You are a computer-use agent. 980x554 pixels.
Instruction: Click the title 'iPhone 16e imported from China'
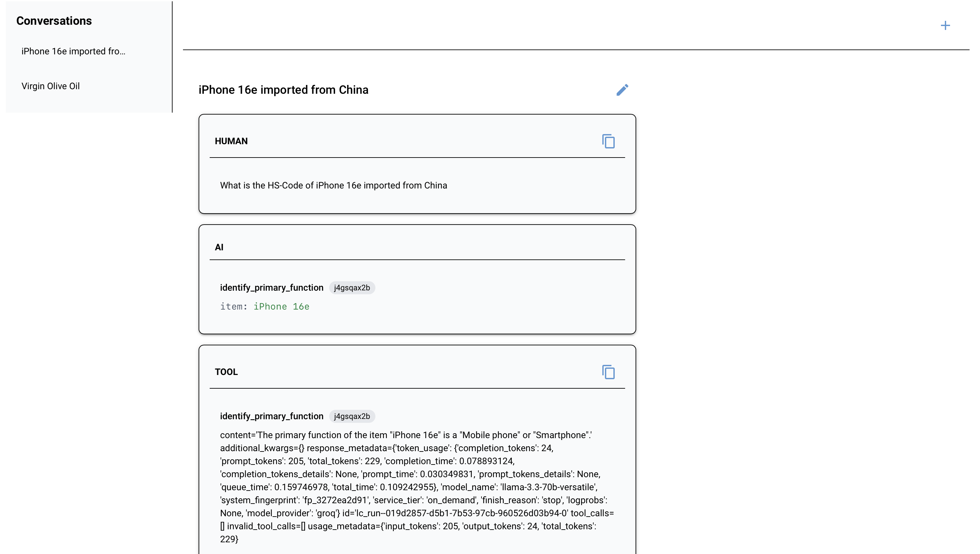[x=283, y=90]
